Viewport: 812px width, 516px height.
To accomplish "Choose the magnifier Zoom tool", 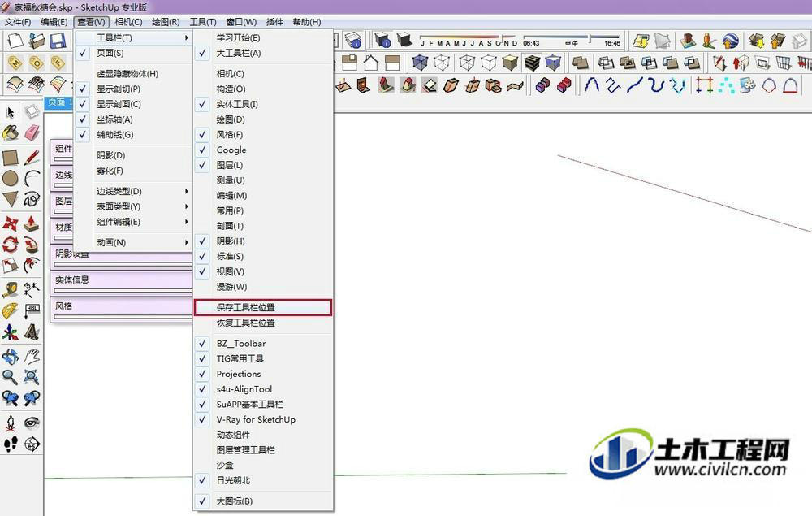I will click(x=11, y=376).
